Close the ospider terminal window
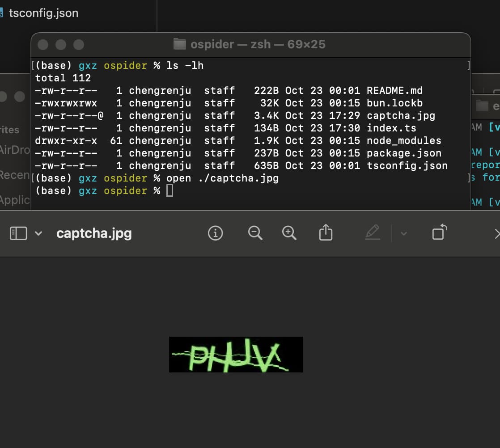500x448 pixels. (43, 45)
